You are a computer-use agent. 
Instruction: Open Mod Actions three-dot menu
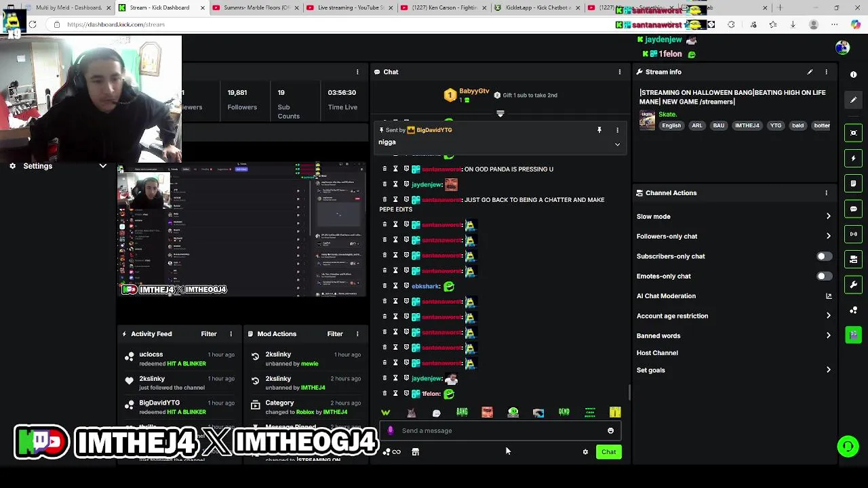tap(357, 334)
